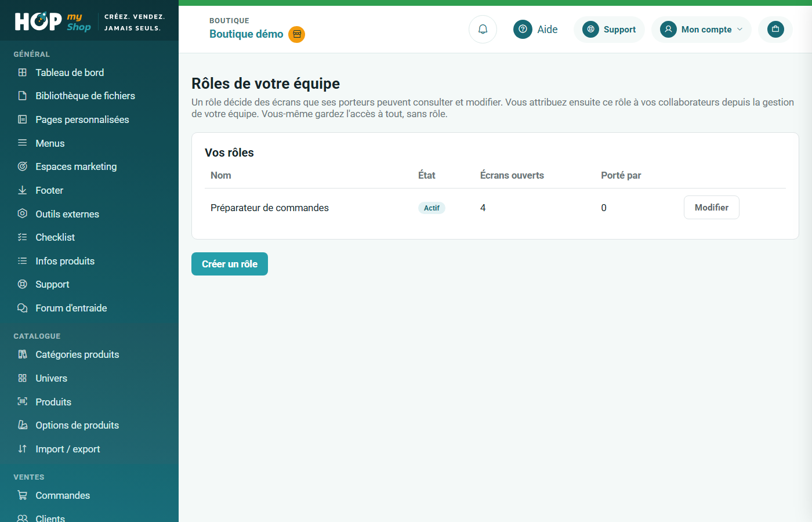Viewport: 812px width, 522px height.
Task: Click the Univers squares icon
Action: 23,378
